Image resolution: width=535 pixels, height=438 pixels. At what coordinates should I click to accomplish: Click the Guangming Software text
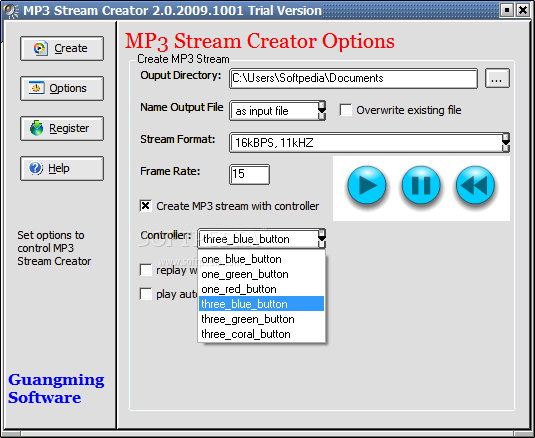(x=56, y=389)
